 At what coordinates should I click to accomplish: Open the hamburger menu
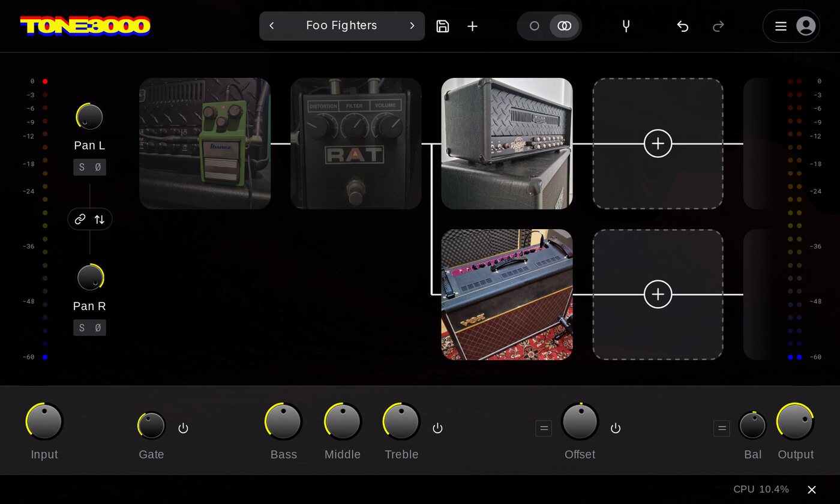(x=781, y=26)
